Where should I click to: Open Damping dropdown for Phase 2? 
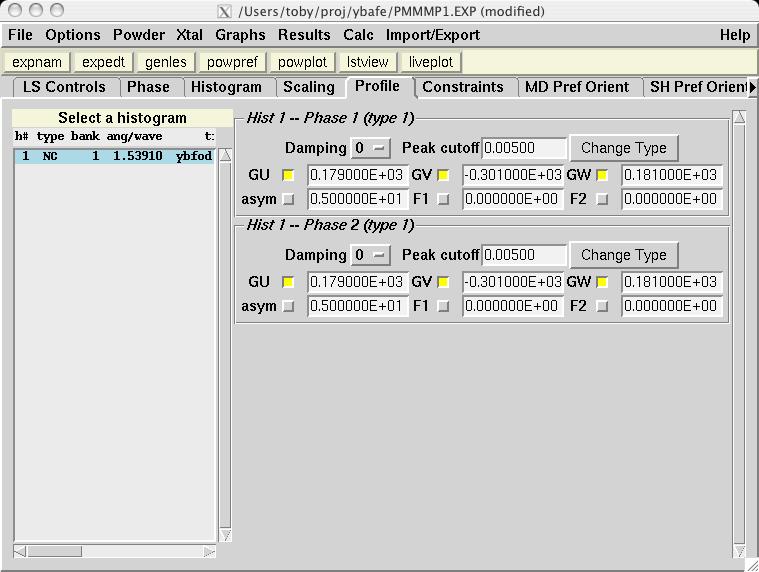372,255
